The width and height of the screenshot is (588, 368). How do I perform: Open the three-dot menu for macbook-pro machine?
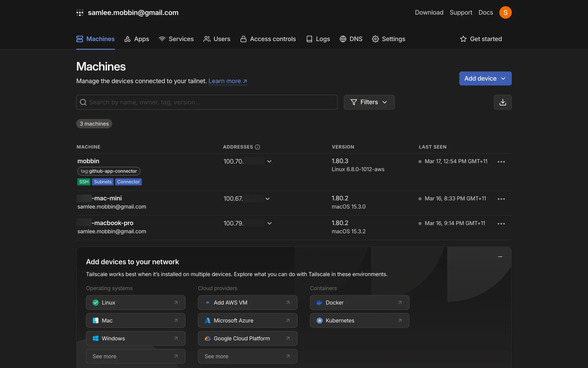(x=501, y=224)
